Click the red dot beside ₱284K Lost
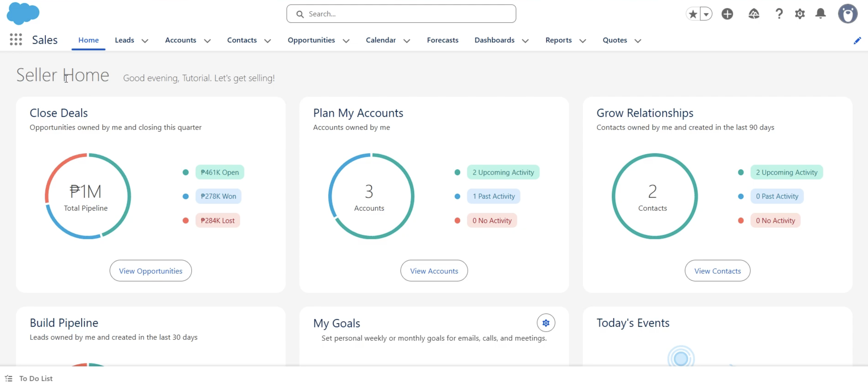Image resolution: width=868 pixels, height=387 pixels. (x=186, y=220)
